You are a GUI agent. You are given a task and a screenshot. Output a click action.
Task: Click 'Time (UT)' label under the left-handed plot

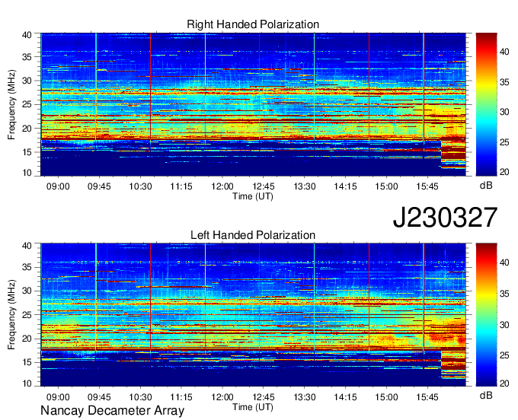253,407
